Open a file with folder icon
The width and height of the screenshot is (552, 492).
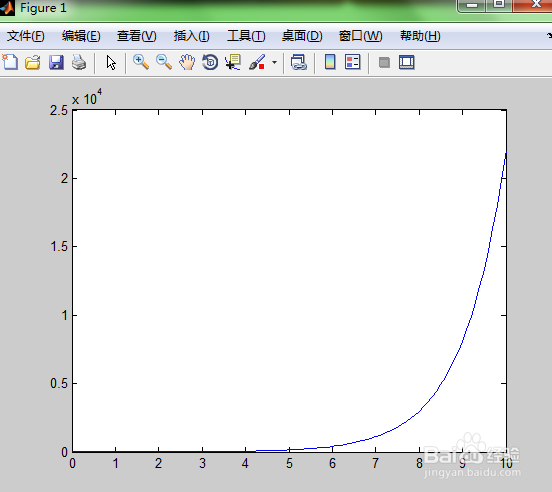(33, 62)
